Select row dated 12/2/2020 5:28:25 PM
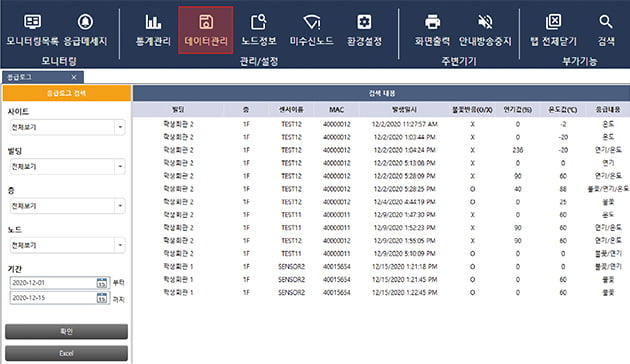Image resolution: width=630 pixels, height=364 pixels. (x=381, y=189)
